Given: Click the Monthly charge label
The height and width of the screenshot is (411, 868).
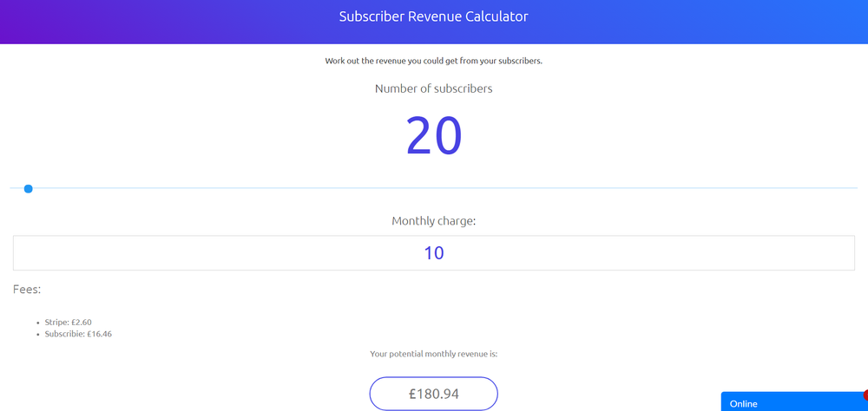Looking at the screenshot, I should 433,221.
